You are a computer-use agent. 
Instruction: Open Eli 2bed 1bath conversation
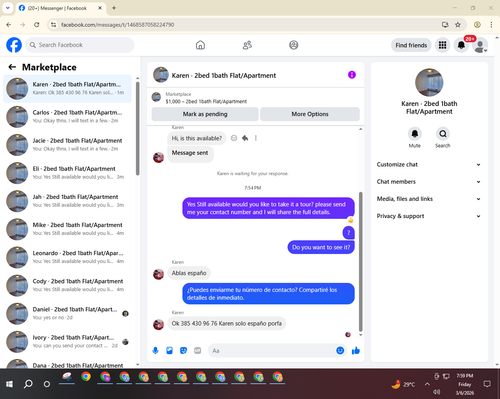tap(67, 173)
